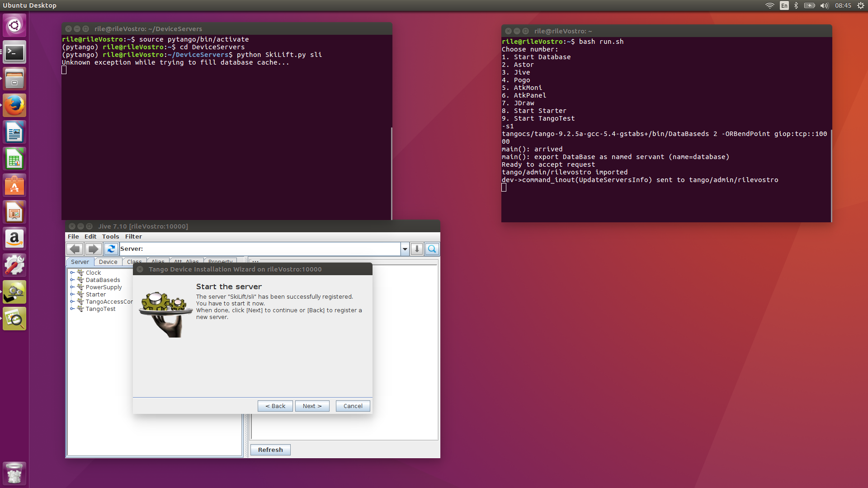The image size is (868, 488).
Task: Click the Next > wizard button
Action: point(312,406)
